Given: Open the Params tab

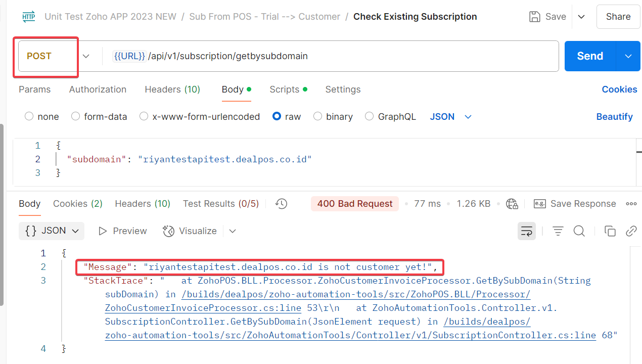Looking at the screenshot, I should click(x=35, y=89).
